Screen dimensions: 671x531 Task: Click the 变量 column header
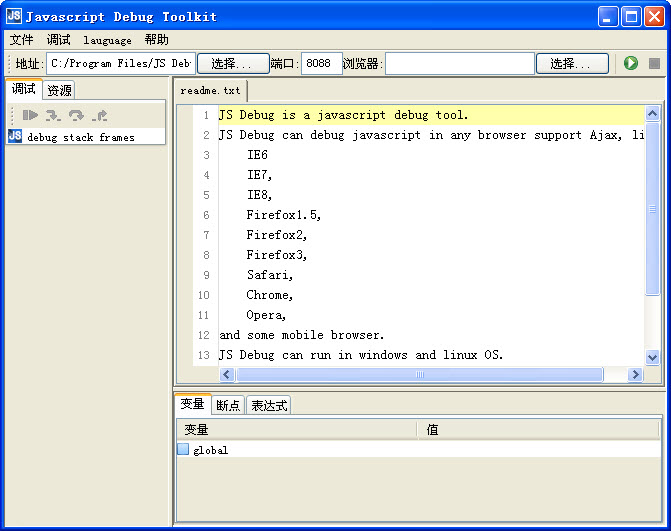(x=297, y=430)
